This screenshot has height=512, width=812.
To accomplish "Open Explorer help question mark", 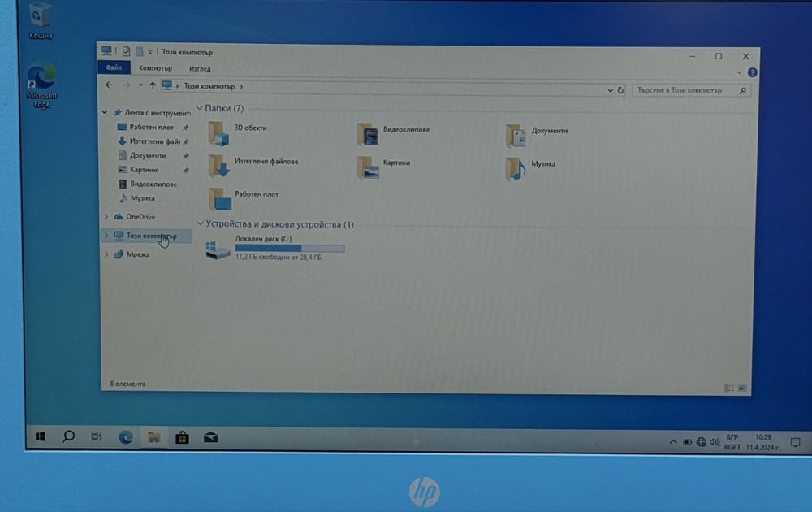I will click(x=753, y=72).
